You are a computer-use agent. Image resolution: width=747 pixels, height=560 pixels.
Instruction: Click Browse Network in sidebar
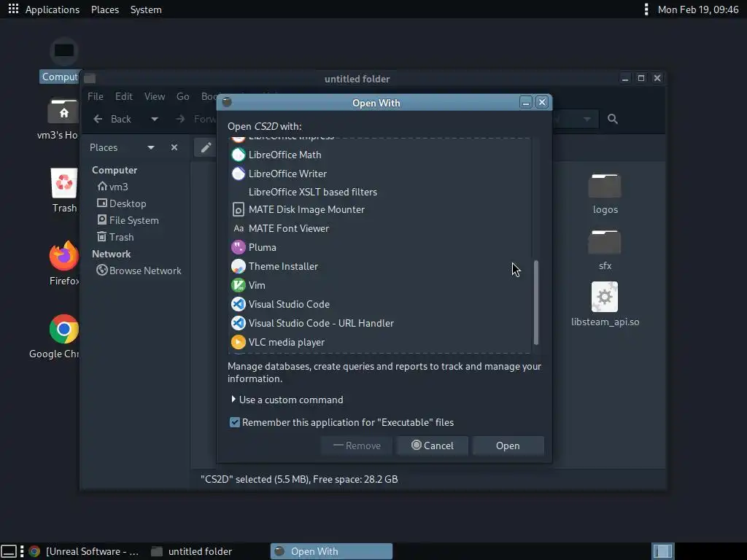click(139, 271)
